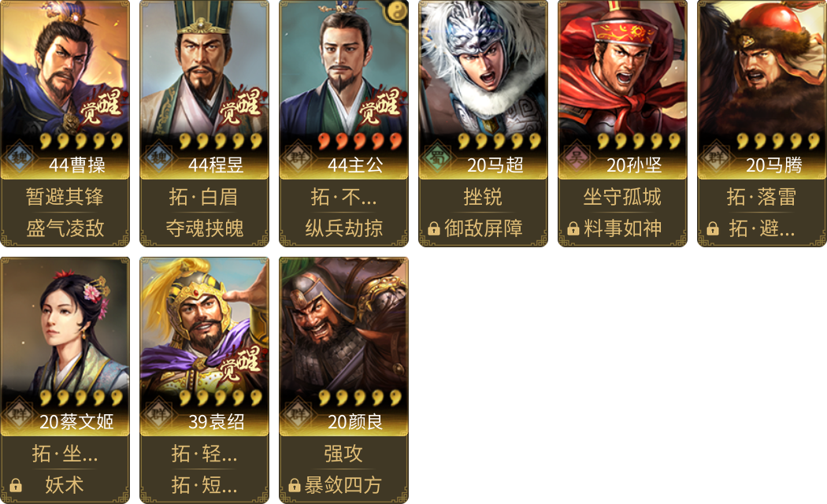
Task: Select the 暂避其锋 skill of 曹操
Action: click(65, 197)
